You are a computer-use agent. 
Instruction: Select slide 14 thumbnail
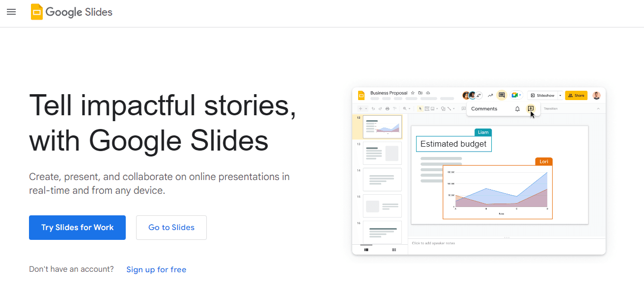(382, 180)
